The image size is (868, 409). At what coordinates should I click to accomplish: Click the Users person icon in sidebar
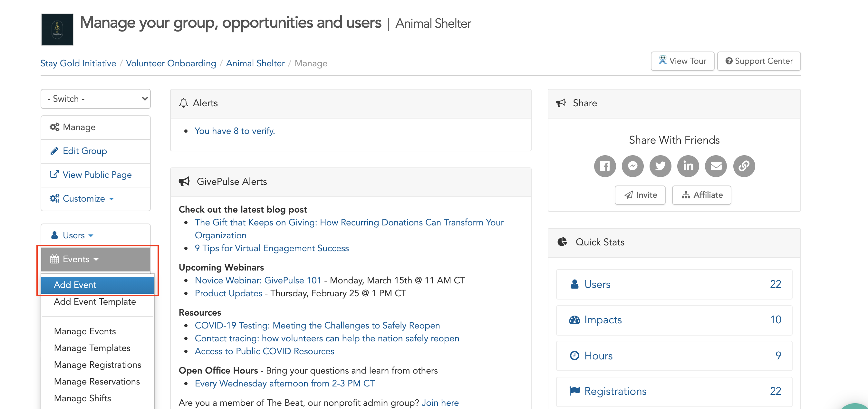click(x=54, y=235)
